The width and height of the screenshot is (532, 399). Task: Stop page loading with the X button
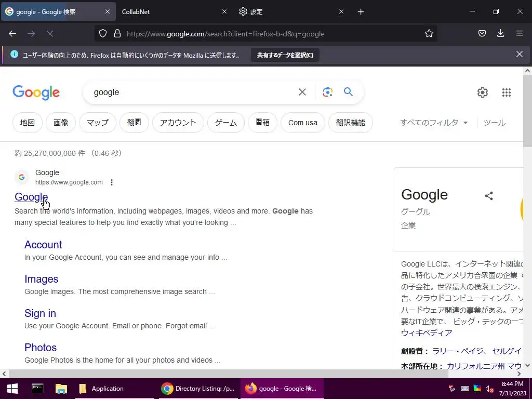tap(50, 34)
